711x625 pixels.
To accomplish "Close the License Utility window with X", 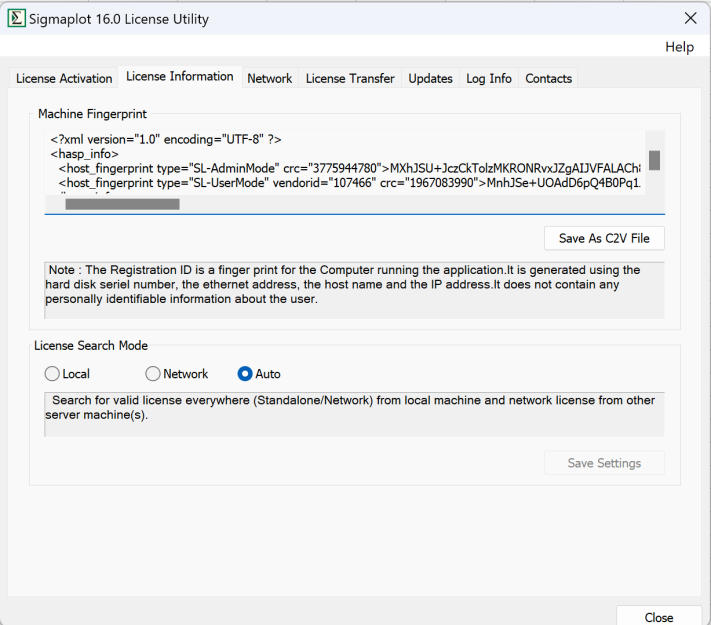I will (x=690, y=18).
